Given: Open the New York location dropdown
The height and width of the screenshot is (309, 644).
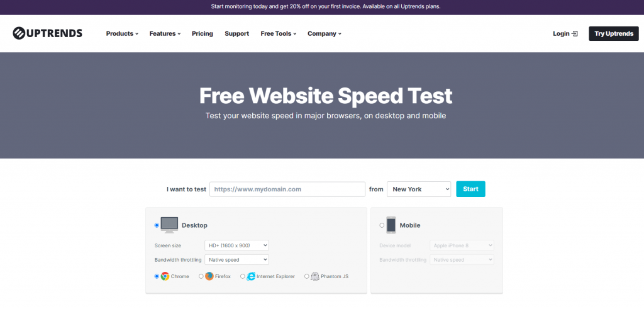Looking at the screenshot, I should [419, 189].
